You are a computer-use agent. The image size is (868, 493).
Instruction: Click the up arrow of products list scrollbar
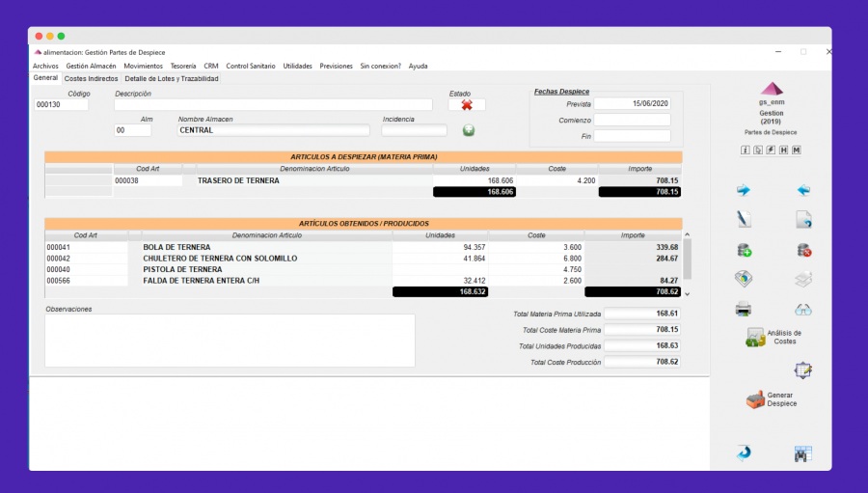point(687,234)
